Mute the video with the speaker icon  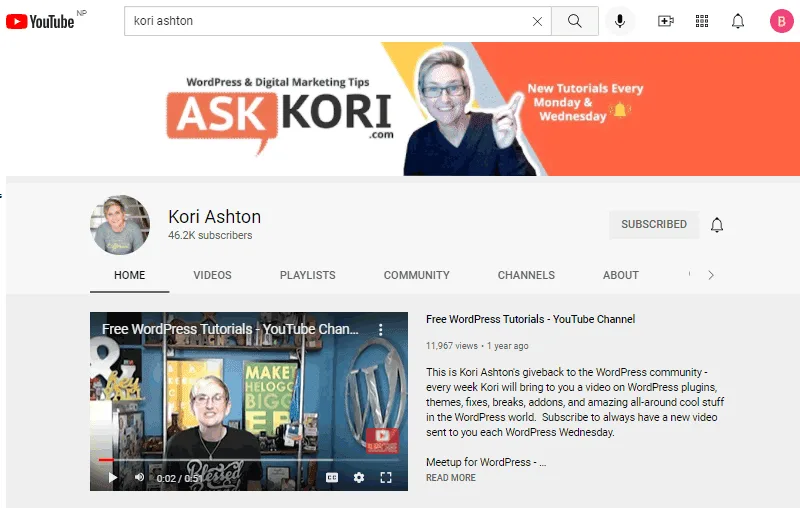[139, 477]
